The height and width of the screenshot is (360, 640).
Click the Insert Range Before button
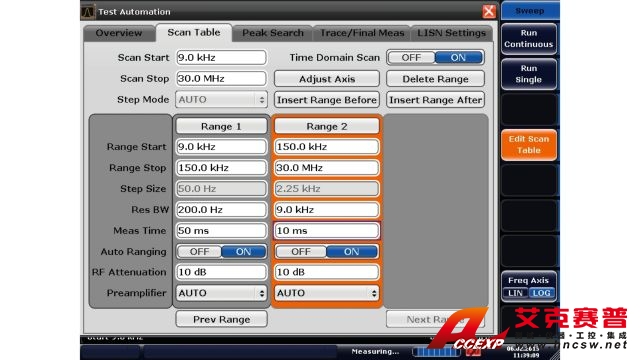[x=327, y=100]
